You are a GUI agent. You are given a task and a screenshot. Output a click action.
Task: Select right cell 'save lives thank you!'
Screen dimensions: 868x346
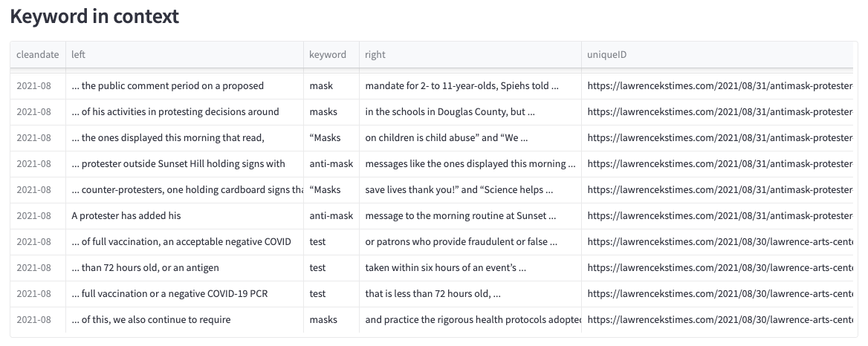click(470, 189)
